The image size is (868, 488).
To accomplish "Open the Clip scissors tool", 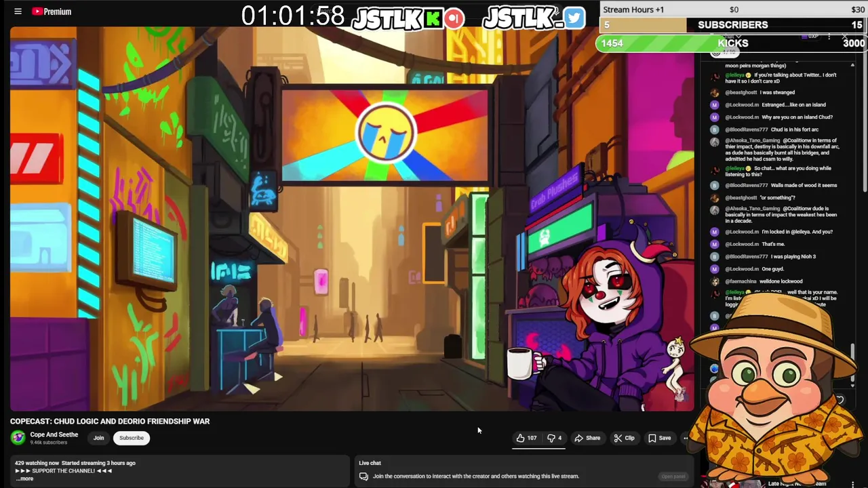I will pos(624,438).
